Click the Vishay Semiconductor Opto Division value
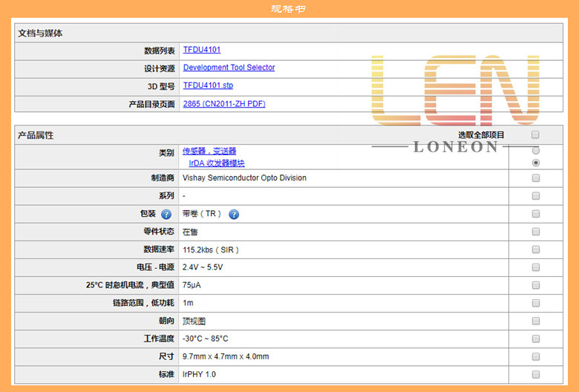 coord(244,177)
